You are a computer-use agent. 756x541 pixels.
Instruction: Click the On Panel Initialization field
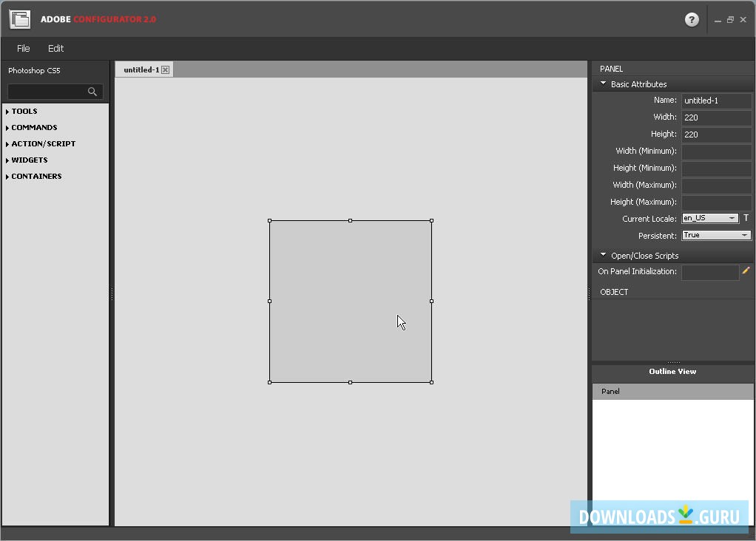709,272
